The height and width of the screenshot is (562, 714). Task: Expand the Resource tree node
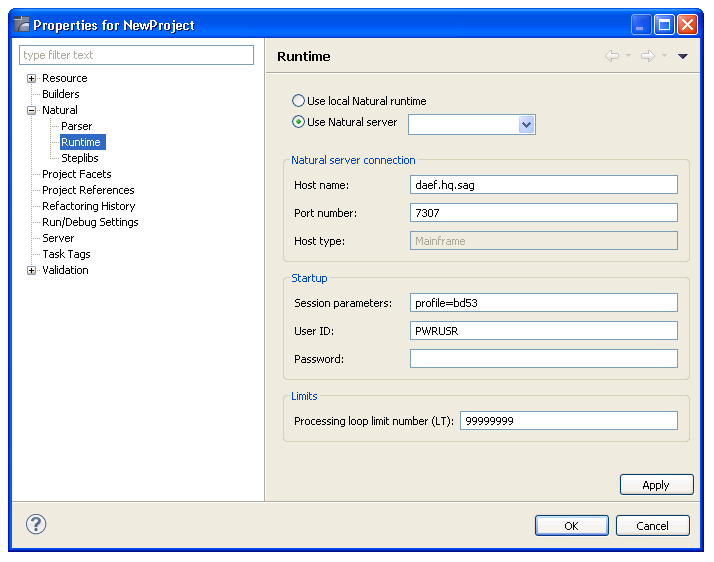pos(32,78)
